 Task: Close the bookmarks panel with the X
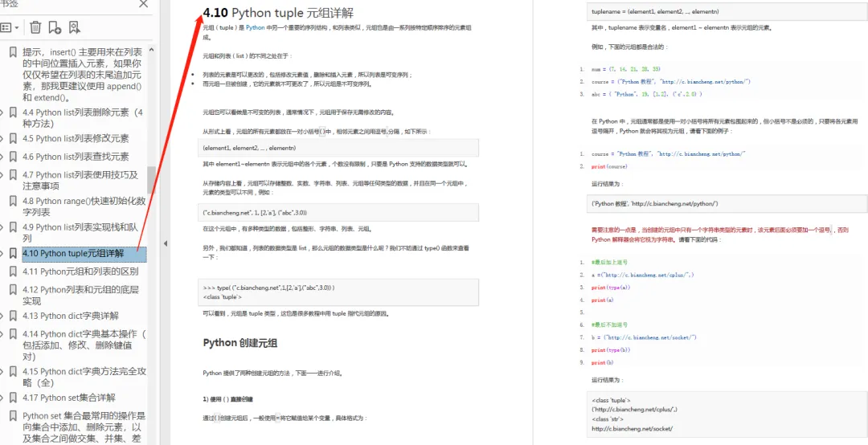[x=143, y=4]
